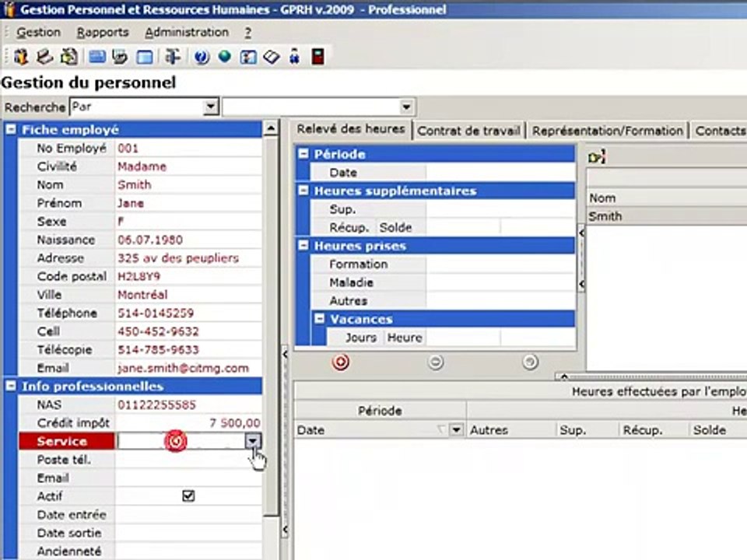This screenshot has width=747, height=560.
Task: Click the tools and settings toolbar icon
Action: pos(173,57)
